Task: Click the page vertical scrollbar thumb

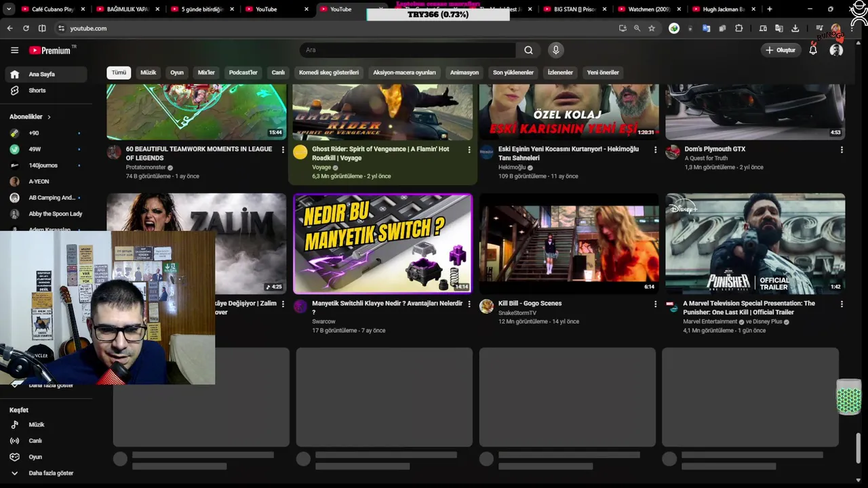Action: point(859,448)
